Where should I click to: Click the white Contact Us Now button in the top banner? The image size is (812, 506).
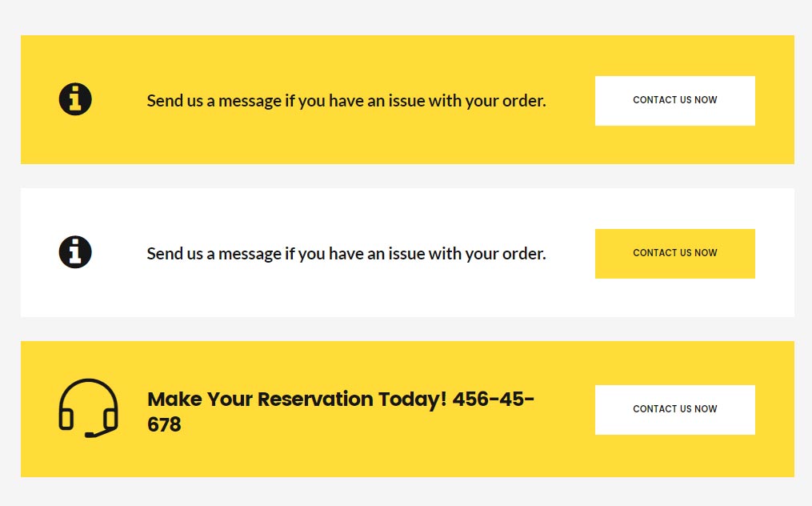pyautogui.click(x=674, y=101)
